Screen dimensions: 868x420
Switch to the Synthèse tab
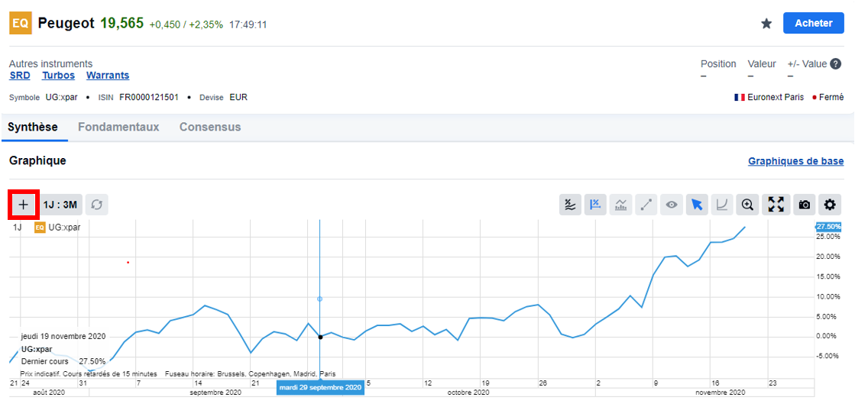(33, 128)
